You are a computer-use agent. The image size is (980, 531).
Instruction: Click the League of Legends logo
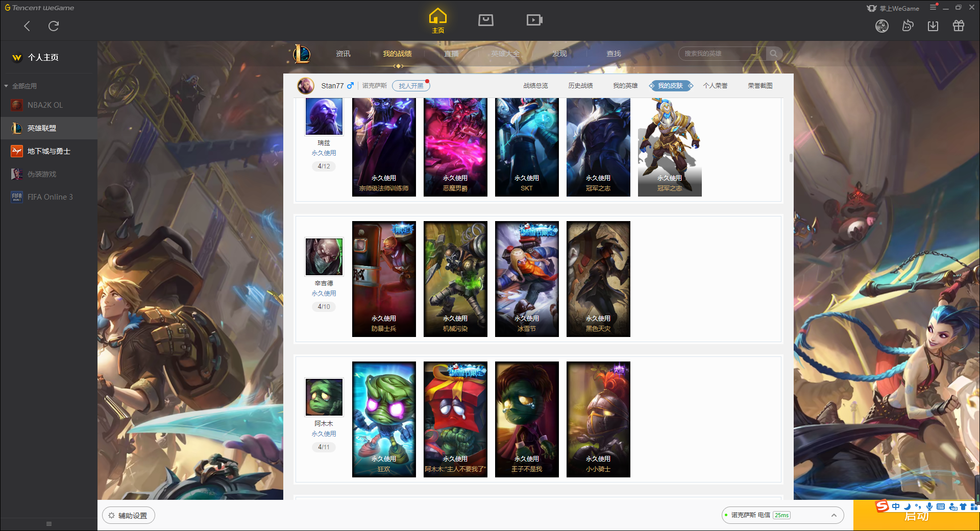(301, 54)
